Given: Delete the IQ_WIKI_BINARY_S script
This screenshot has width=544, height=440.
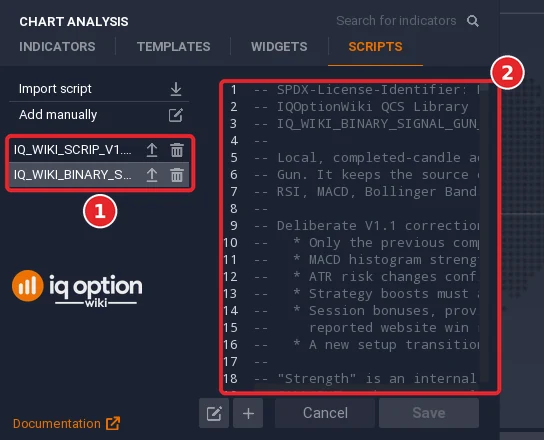Looking at the screenshot, I should coord(177,175).
